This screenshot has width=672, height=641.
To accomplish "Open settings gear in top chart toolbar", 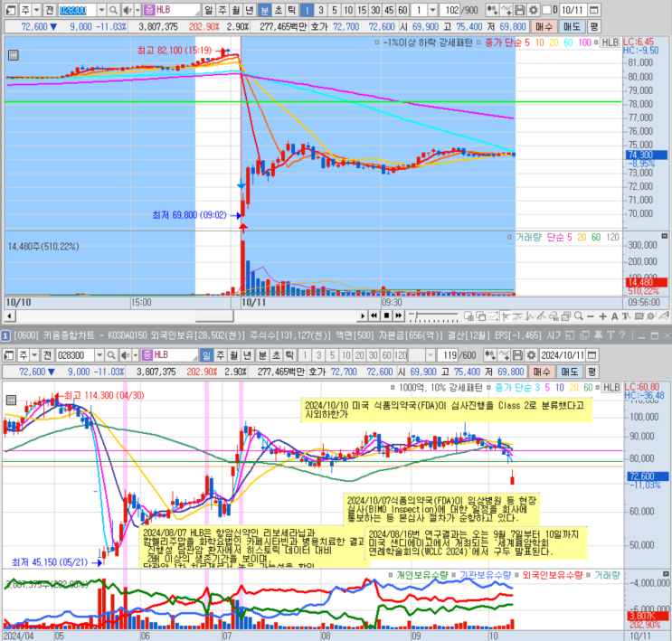I will 533,10.
